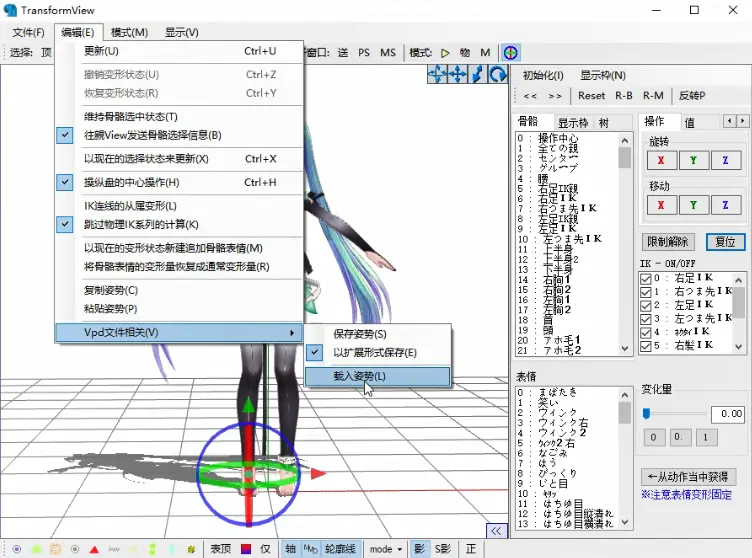Viewport: 752px width, 558px height.
Task: Toggle 往親View发送骨骼选择信息(B) menu option
Action: pos(179,135)
